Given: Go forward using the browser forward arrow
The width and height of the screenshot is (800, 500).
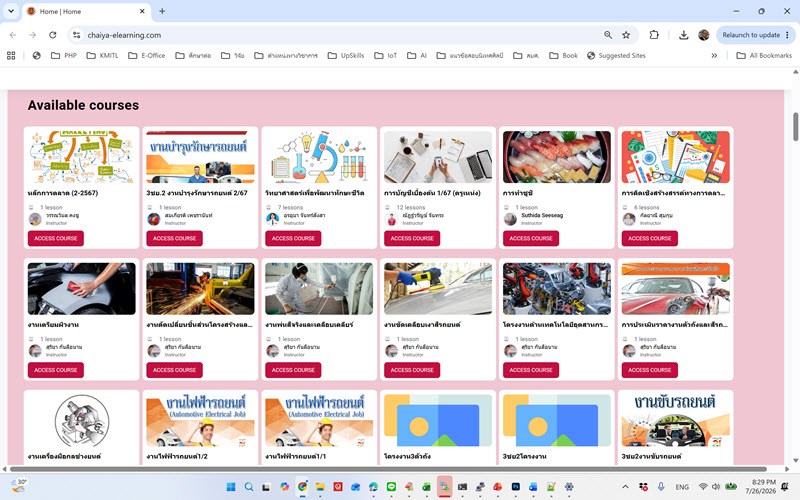Looking at the screenshot, I should (33, 35).
